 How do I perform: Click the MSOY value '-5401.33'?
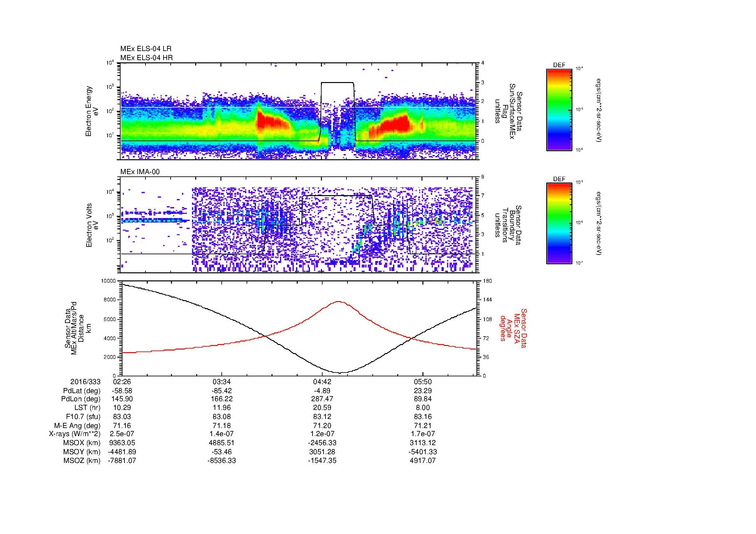[x=422, y=452]
